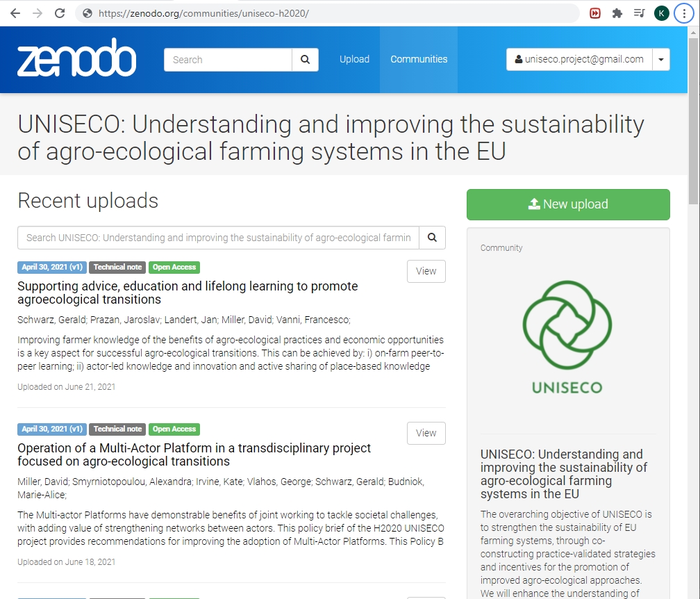This screenshot has width=700, height=599.
Task: Click Uploaded on June 18, 2021 text
Action: 66,562
